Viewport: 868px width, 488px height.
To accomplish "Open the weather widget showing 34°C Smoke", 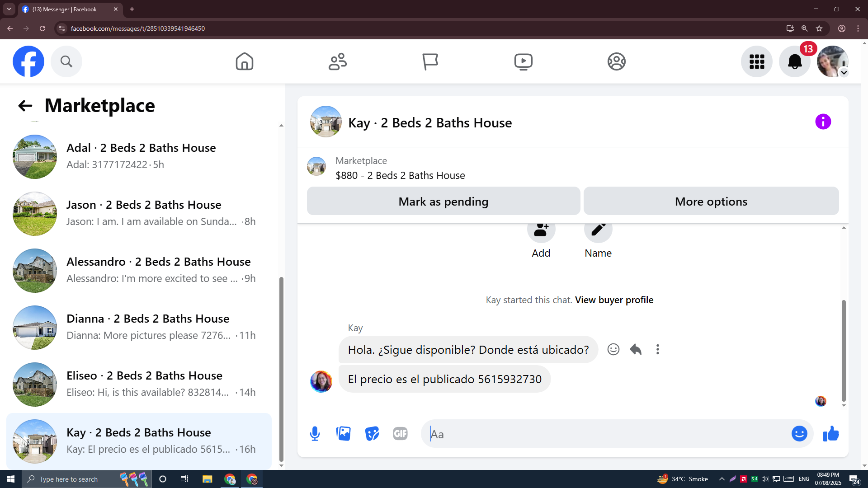I will [x=683, y=479].
